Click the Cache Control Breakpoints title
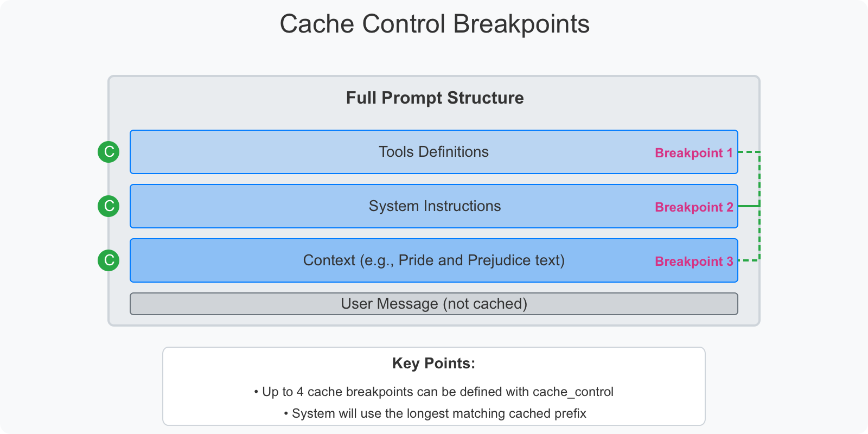The width and height of the screenshot is (868, 434). (435, 24)
